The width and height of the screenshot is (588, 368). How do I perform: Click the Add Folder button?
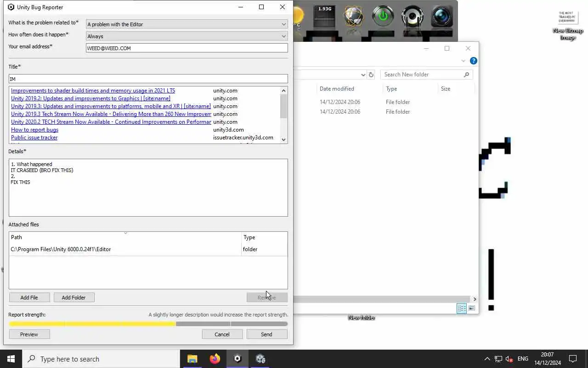tap(73, 298)
